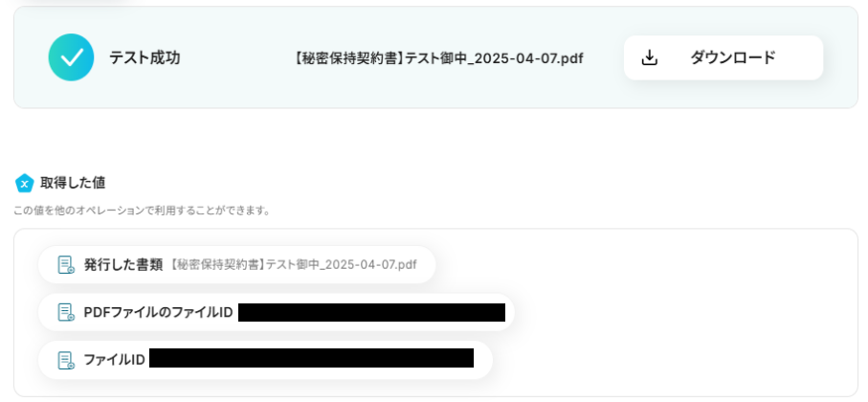Click the redacted value on the ファイルID row

[311, 358]
